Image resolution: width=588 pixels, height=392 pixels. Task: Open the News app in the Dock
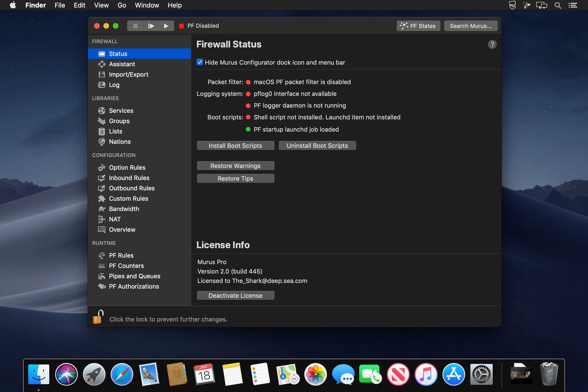(398, 374)
